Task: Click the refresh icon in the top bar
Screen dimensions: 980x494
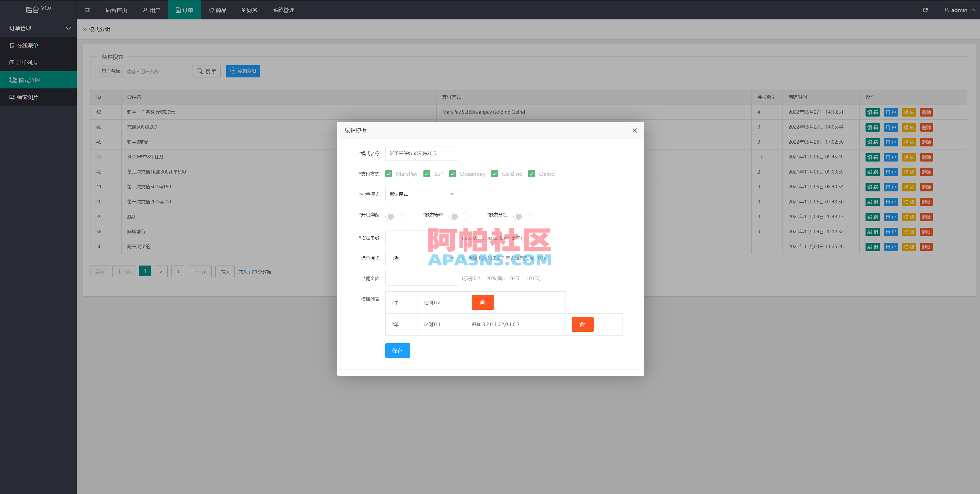Action: click(925, 10)
